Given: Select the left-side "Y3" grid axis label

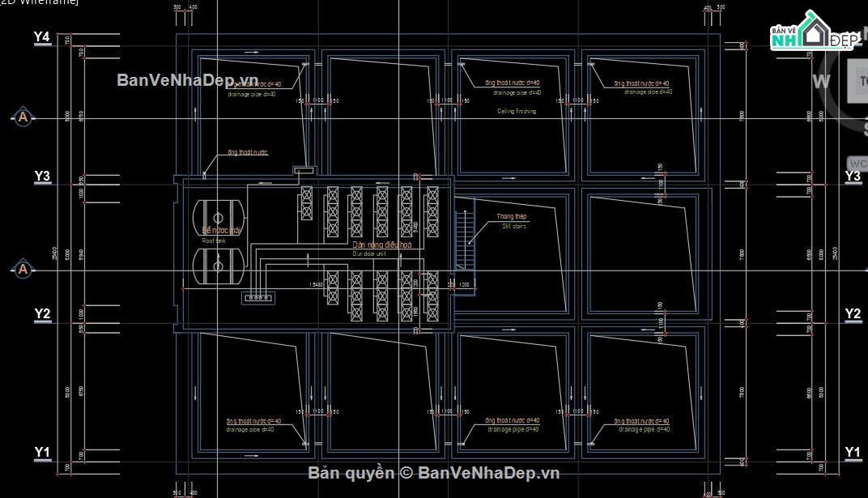Looking at the screenshot, I should click(x=42, y=176).
